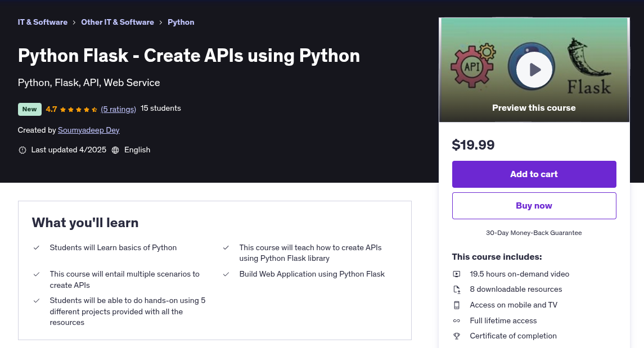Image resolution: width=644 pixels, height=348 pixels.
Task: Click '19.5 hours on-demand video' text
Action: 520,274
